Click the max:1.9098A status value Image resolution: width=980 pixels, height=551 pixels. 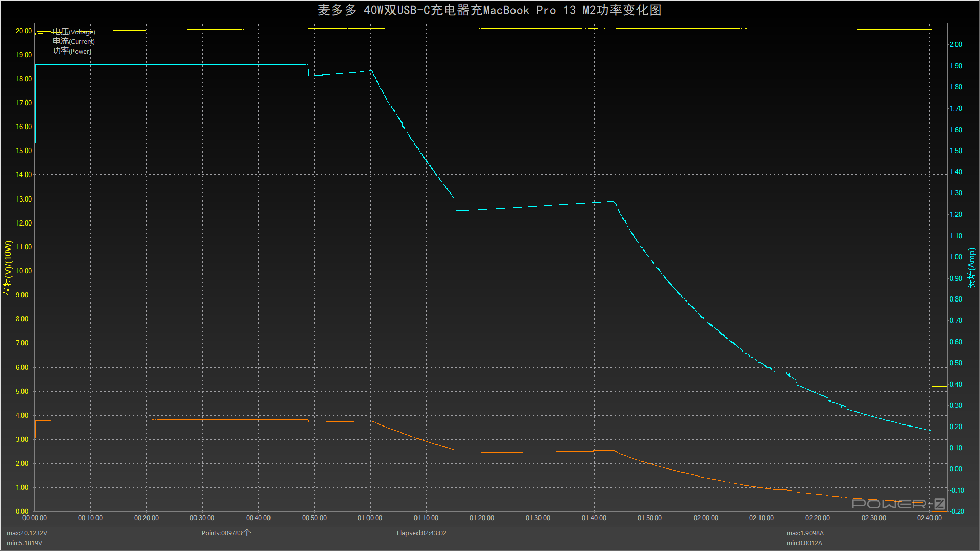click(x=805, y=533)
